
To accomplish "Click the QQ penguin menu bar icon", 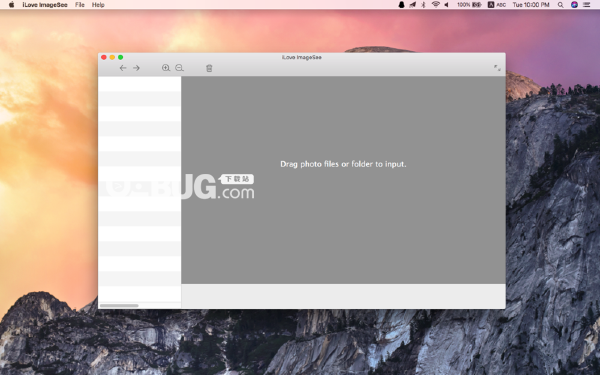I will (401, 5).
